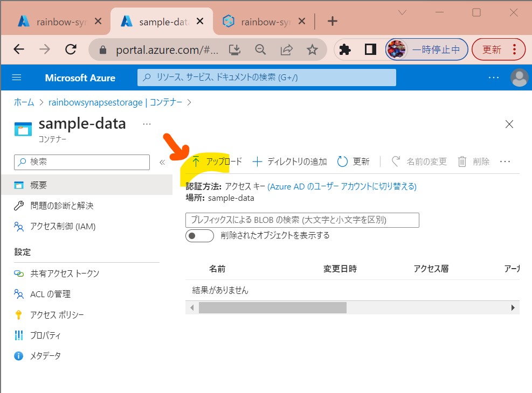Click the share page icon
The height and width of the screenshot is (393, 532).
pos(286,50)
